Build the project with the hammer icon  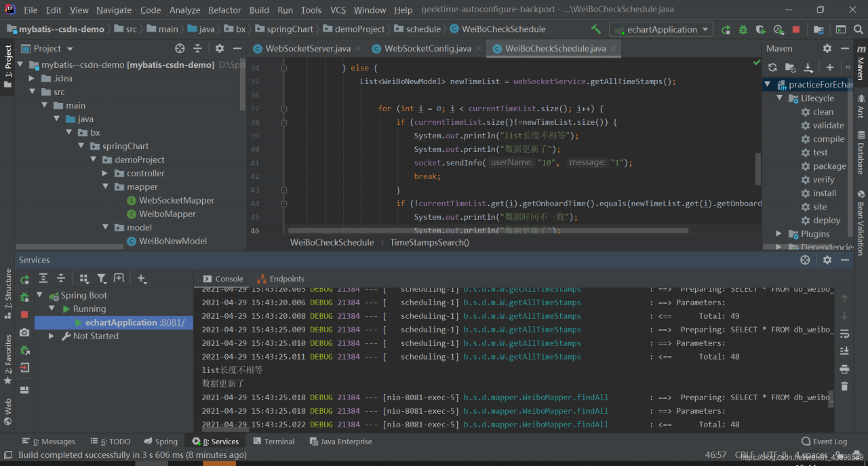coord(596,29)
